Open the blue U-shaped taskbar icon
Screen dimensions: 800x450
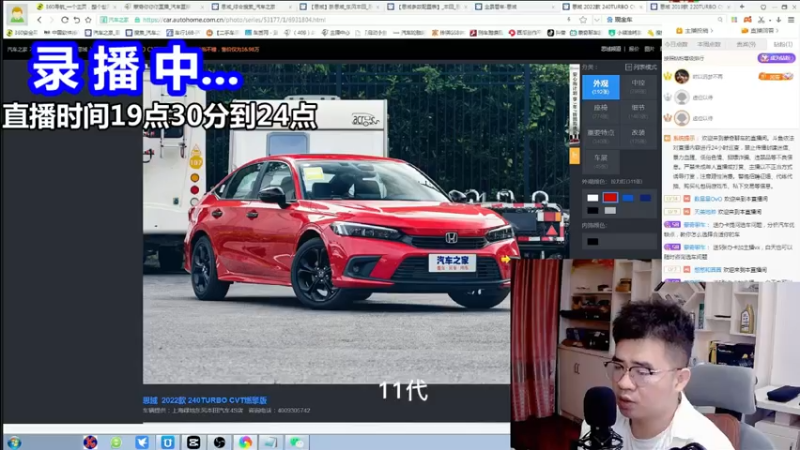[167, 442]
